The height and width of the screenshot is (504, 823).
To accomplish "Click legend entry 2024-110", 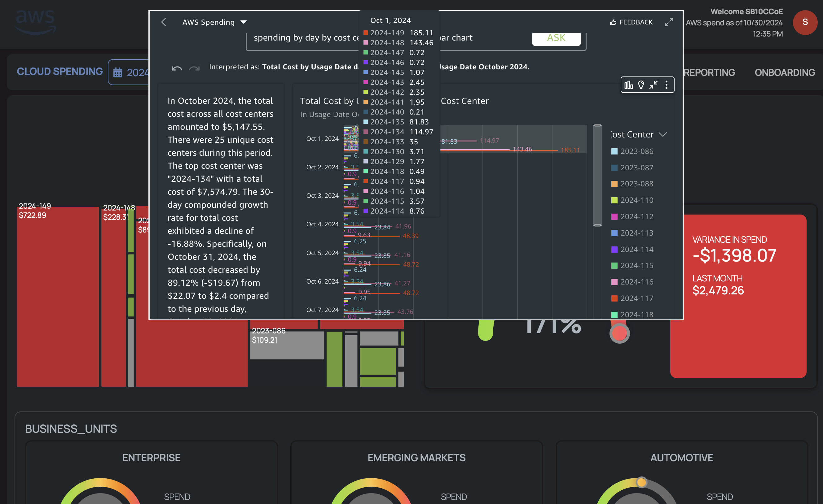I will tap(632, 200).
